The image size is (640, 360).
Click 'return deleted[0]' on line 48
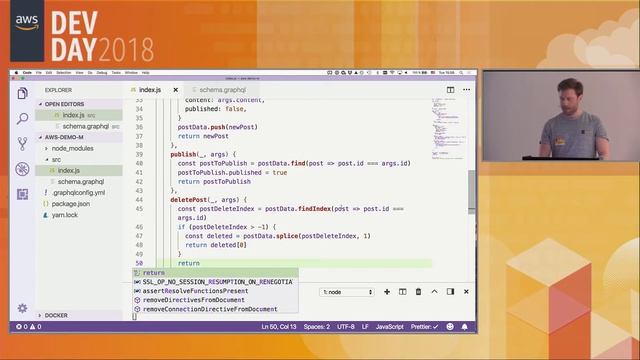(216, 245)
